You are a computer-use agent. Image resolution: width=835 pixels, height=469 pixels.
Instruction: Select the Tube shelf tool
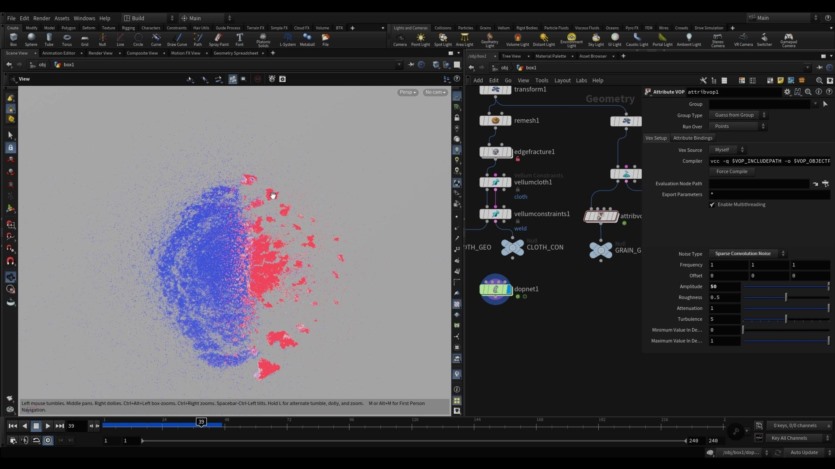click(49, 39)
